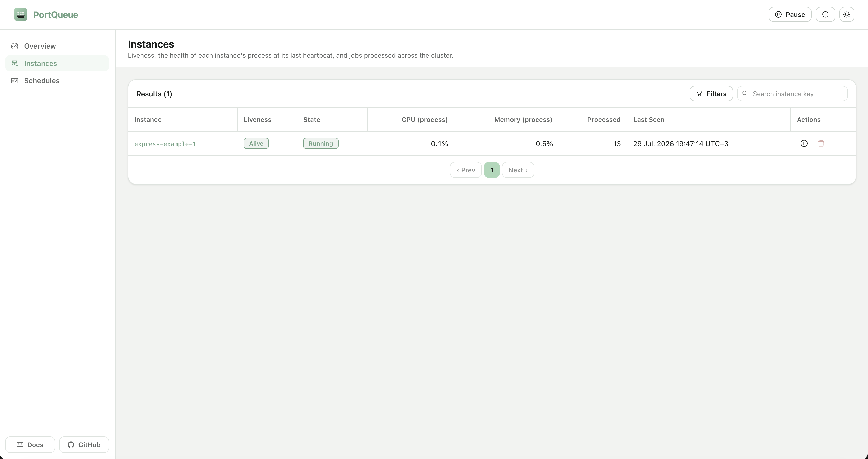This screenshot has height=459, width=868.
Task: Open the GitHub link in sidebar footer
Action: click(84, 445)
